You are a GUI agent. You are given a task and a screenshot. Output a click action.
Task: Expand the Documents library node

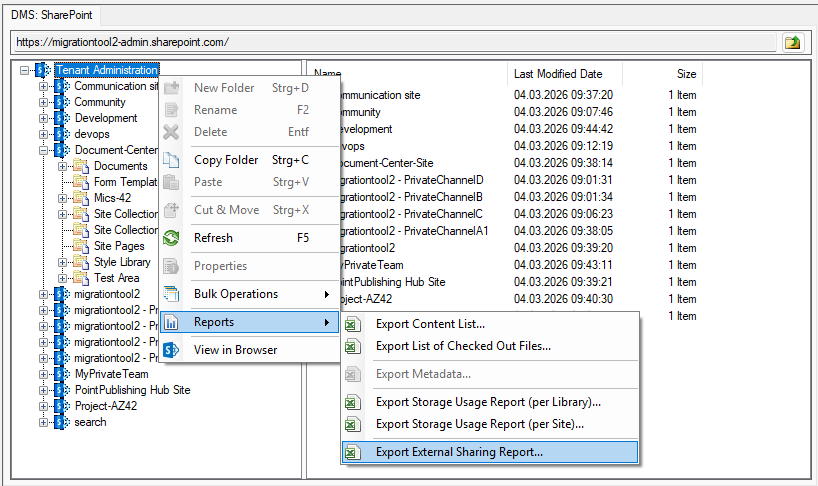pyautogui.click(x=63, y=166)
